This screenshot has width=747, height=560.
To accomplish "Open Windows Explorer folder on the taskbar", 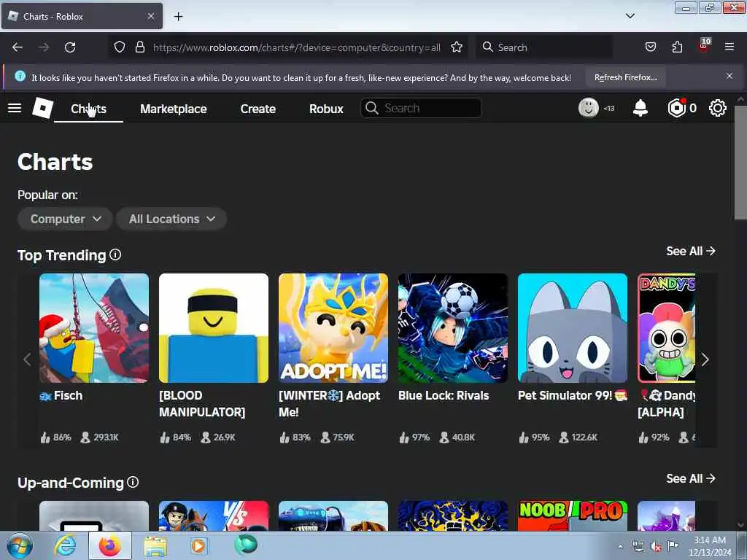I will (x=155, y=546).
